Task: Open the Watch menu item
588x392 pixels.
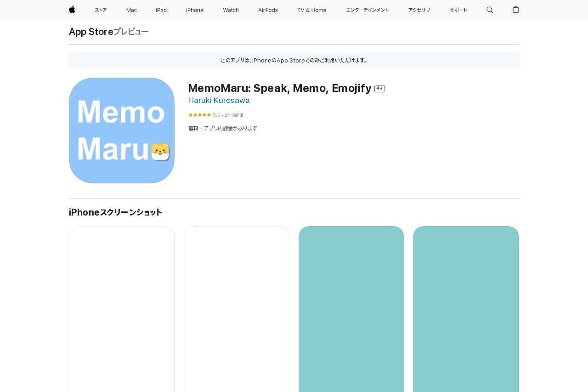Action: click(231, 10)
